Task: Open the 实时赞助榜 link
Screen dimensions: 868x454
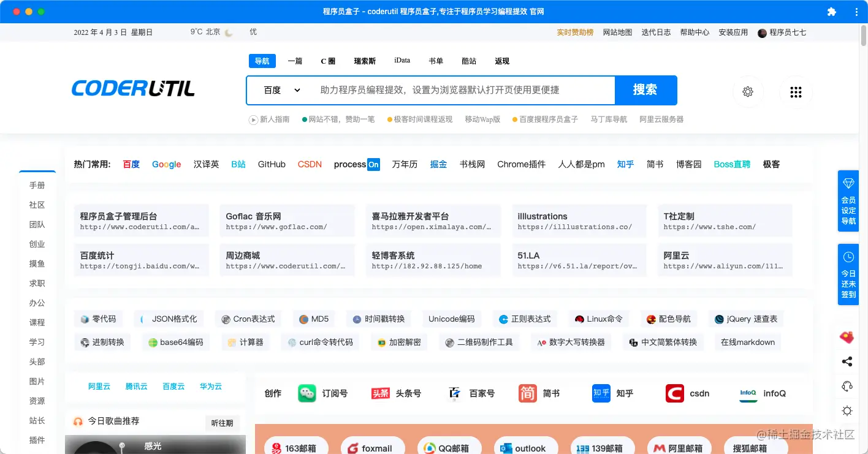Action: pyautogui.click(x=575, y=32)
